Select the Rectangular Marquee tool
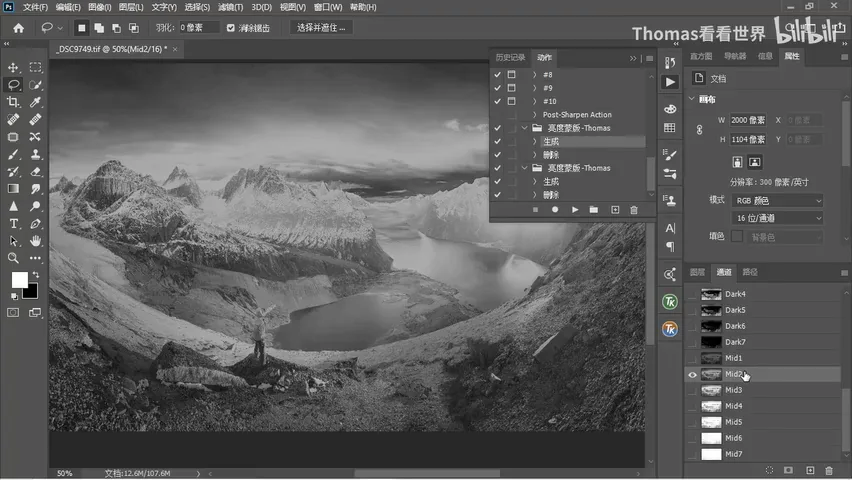 pyautogui.click(x=35, y=67)
